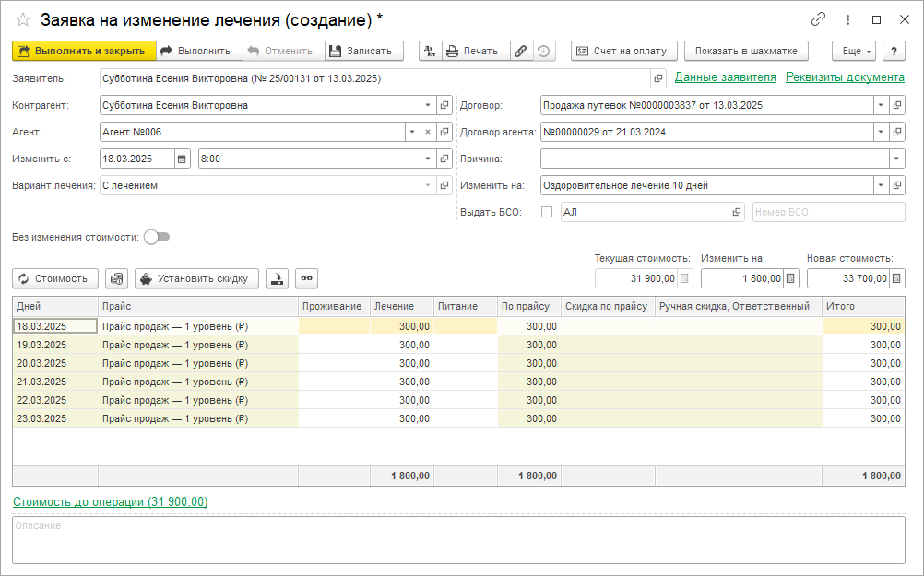Open the Данные заявителя link
This screenshot has height=576, width=924.
725,77
